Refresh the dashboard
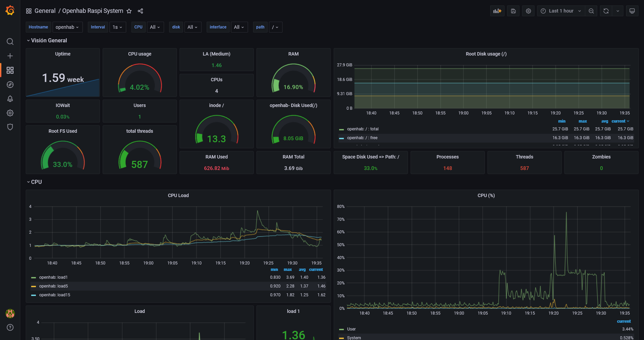644x340 pixels. (x=606, y=11)
